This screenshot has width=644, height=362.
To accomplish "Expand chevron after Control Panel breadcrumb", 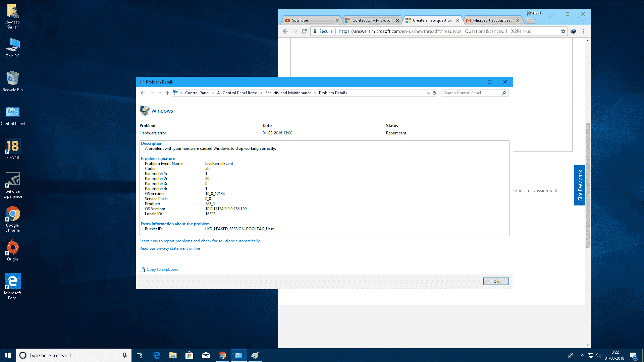I will 213,93.
